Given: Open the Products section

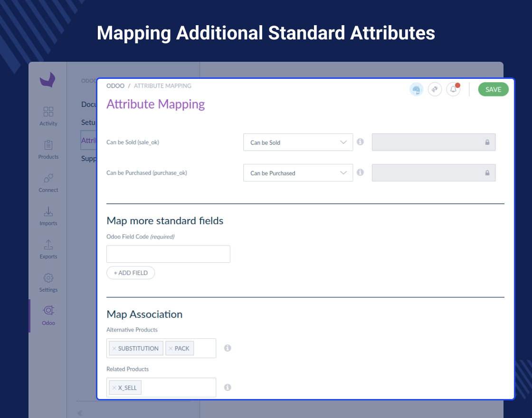Looking at the screenshot, I should coord(48,150).
